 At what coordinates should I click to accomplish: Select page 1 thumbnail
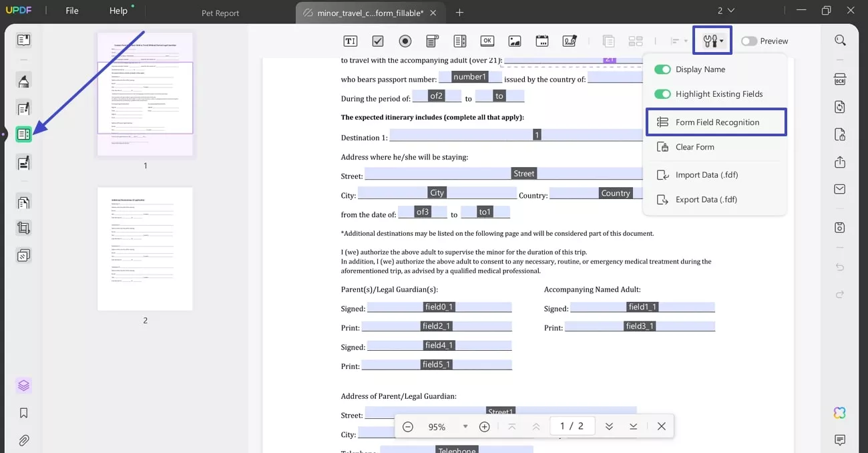point(145,94)
